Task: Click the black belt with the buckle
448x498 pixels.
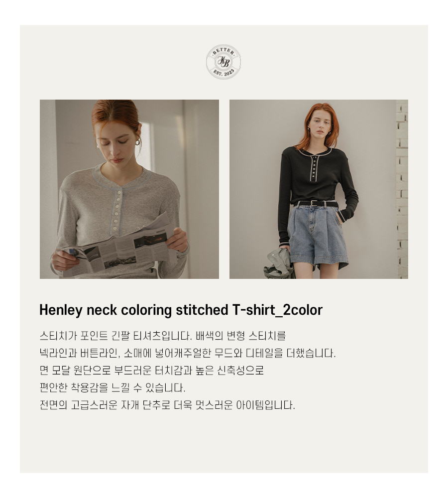Action: tap(318, 203)
